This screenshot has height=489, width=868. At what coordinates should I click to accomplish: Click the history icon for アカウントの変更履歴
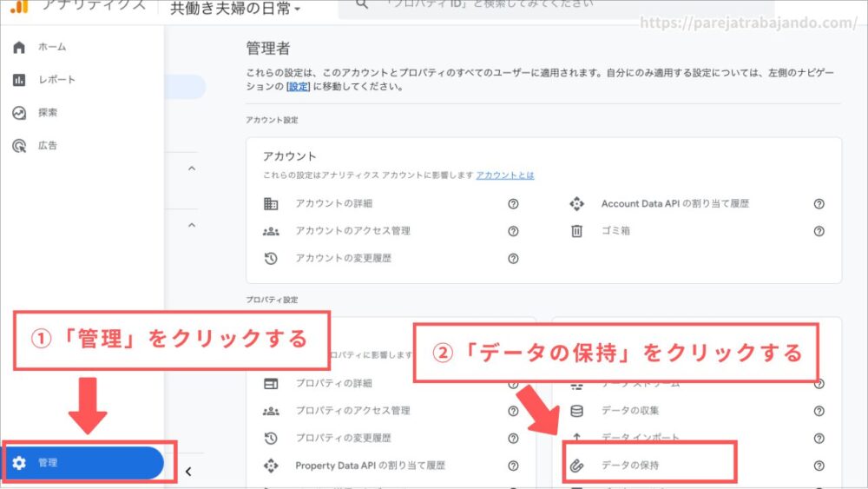click(271, 258)
